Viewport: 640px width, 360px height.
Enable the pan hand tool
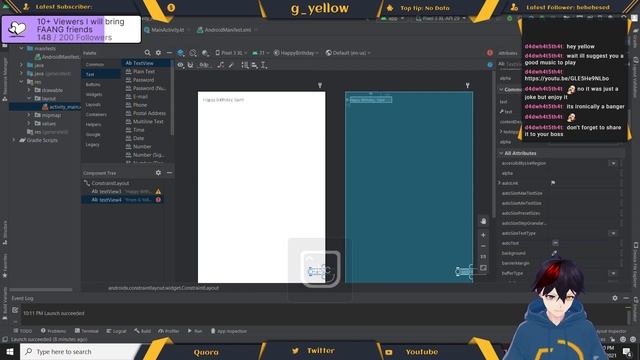click(483, 221)
